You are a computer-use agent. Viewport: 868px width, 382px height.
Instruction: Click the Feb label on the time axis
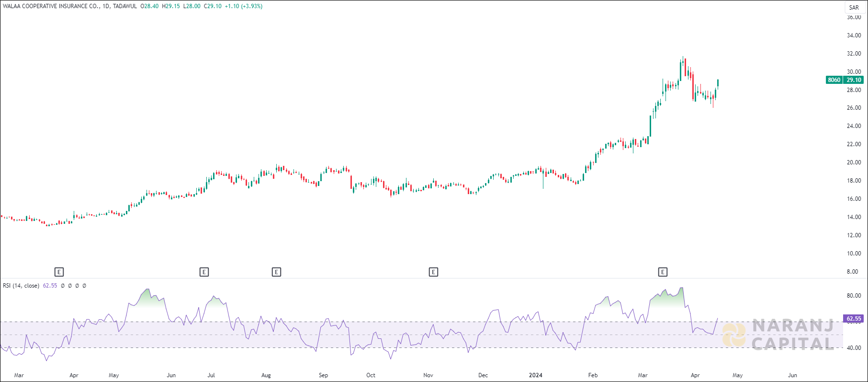pos(593,375)
